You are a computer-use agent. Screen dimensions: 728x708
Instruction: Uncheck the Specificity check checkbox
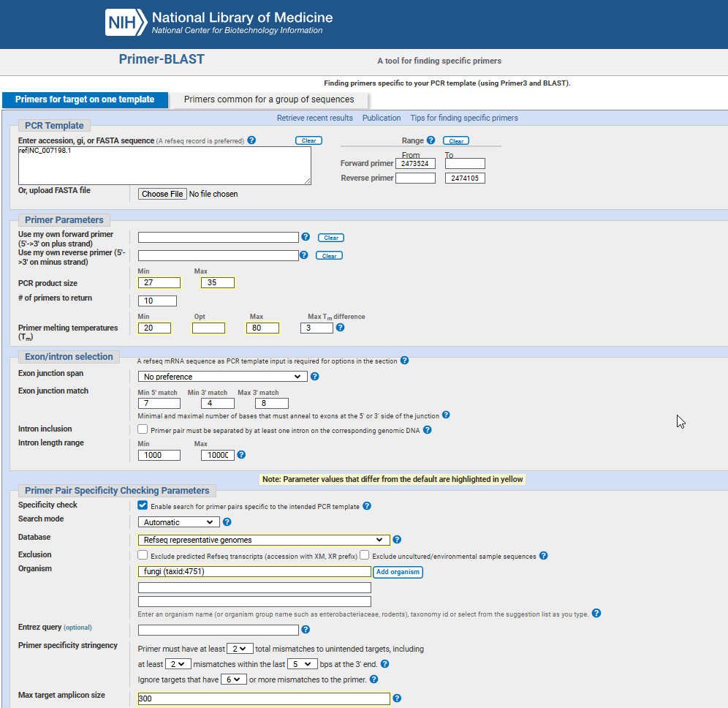[x=143, y=505]
